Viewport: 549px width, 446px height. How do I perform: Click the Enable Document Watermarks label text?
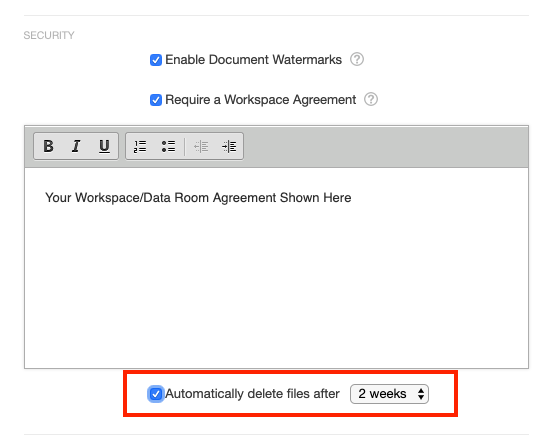pyautogui.click(x=253, y=60)
